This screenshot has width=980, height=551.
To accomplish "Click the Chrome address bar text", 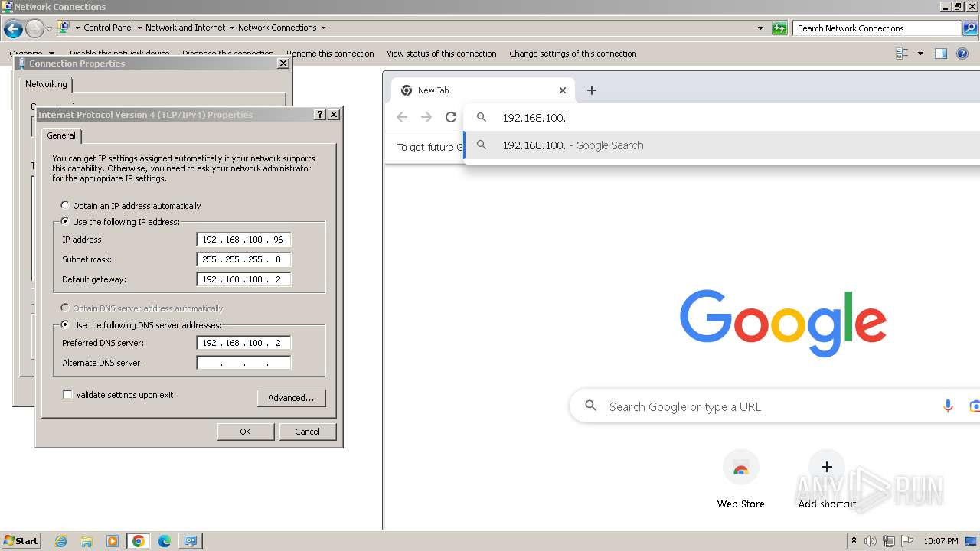I will pos(534,118).
